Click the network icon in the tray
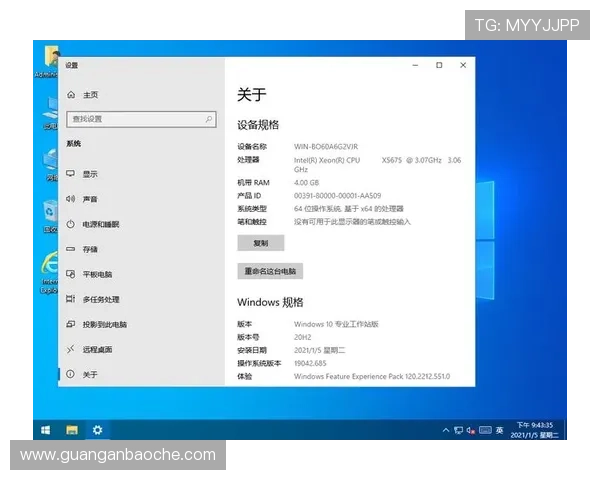The height and width of the screenshot is (480, 600). coord(458,431)
